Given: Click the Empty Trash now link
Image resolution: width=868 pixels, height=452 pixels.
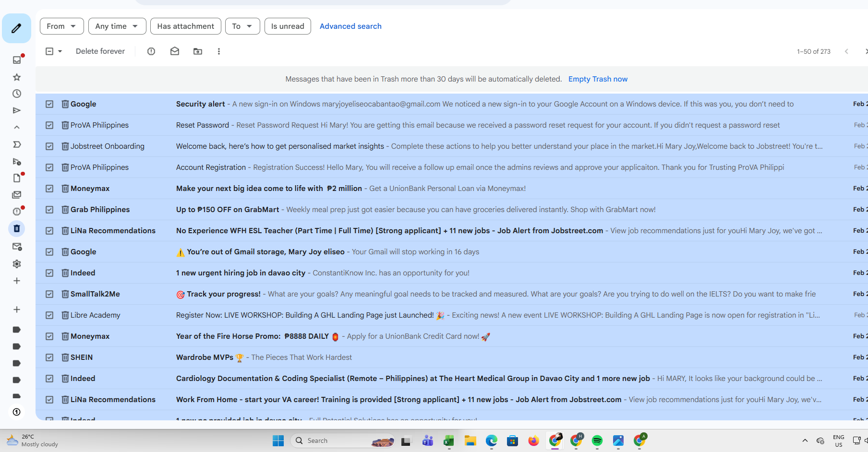Looking at the screenshot, I should (x=598, y=79).
